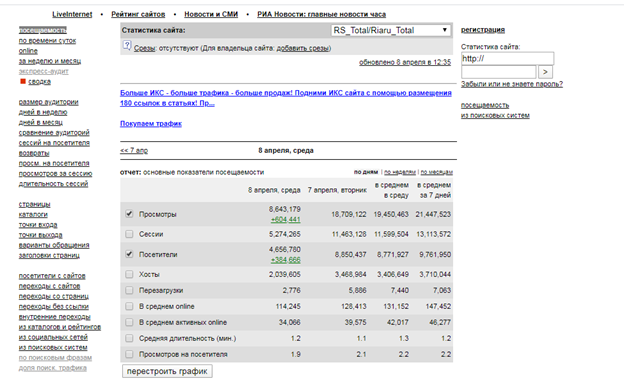Tick the Перезагрузки checkbox

point(129,290)
